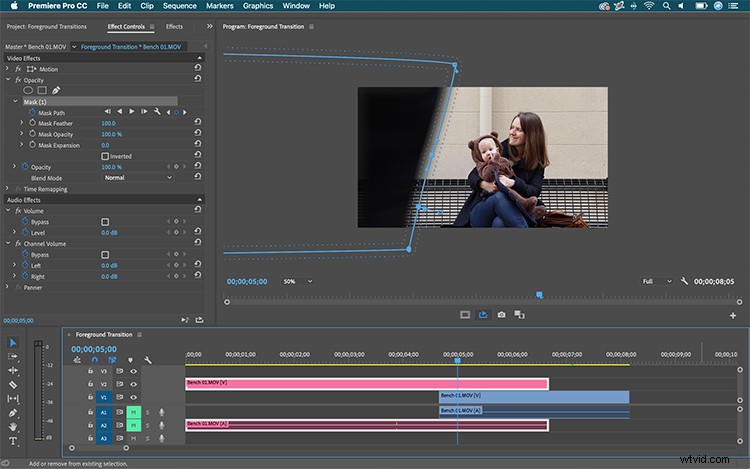Screen dimensions: 750x469
Task: Open program monitor Settings wrench
Action: click(x=684, y=281)
